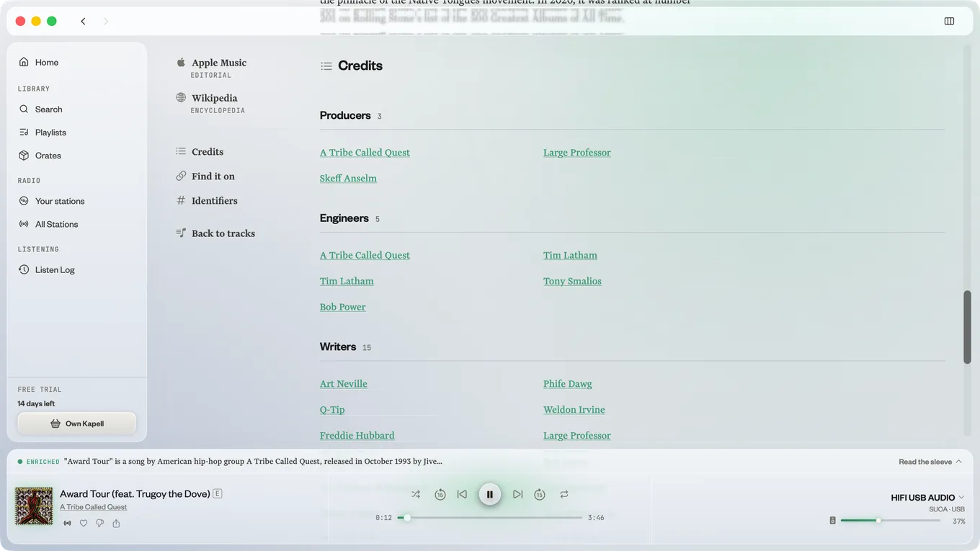980x551 pixels.
Task: Click the Playlists music list icon
Action: click(x=24, y=133)
